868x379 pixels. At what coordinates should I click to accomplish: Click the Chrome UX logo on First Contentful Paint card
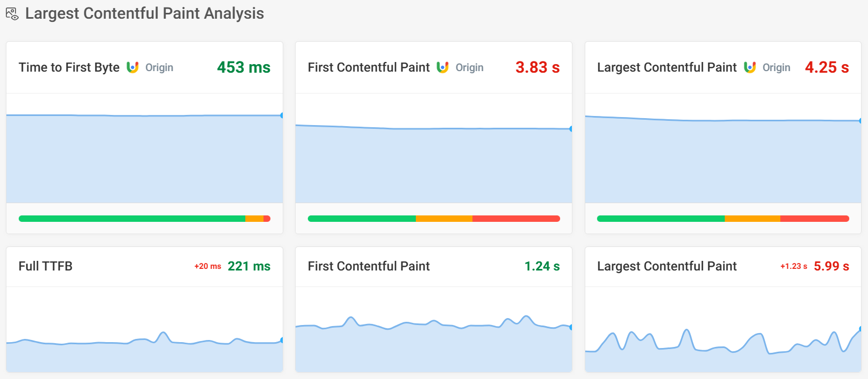click(x=444, y=67)
